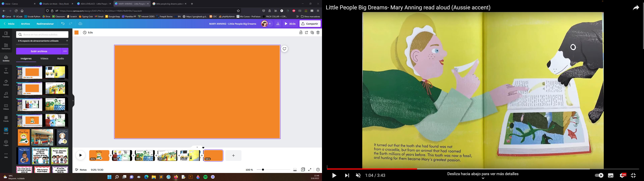Click the timeline toggle thumbnails icon
The image size is (644, 181).
click(295, 170)
